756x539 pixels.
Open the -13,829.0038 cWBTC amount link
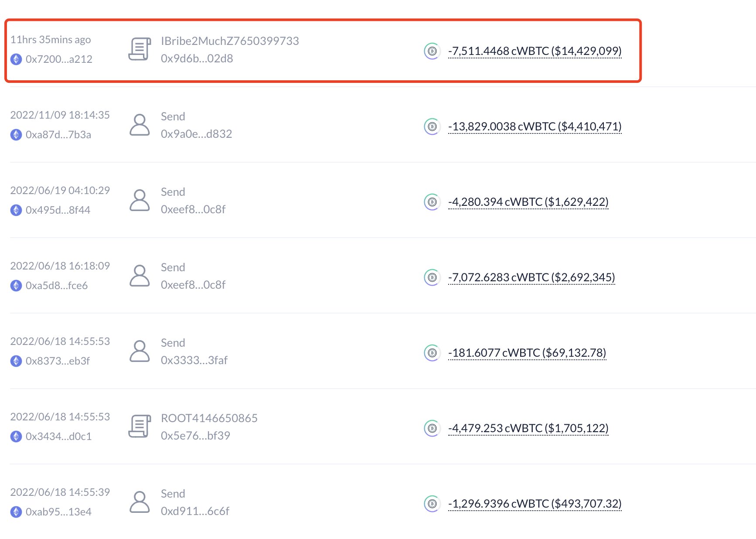[x=535, y=126]
